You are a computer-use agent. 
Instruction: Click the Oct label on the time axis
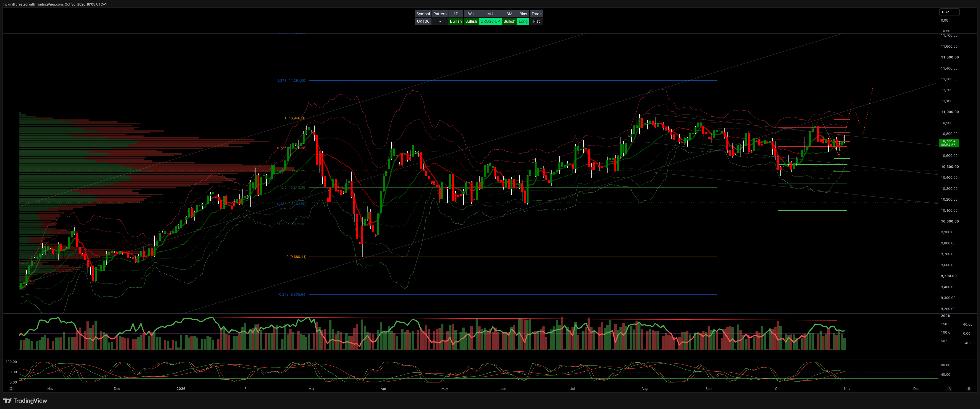pos(778,388)
